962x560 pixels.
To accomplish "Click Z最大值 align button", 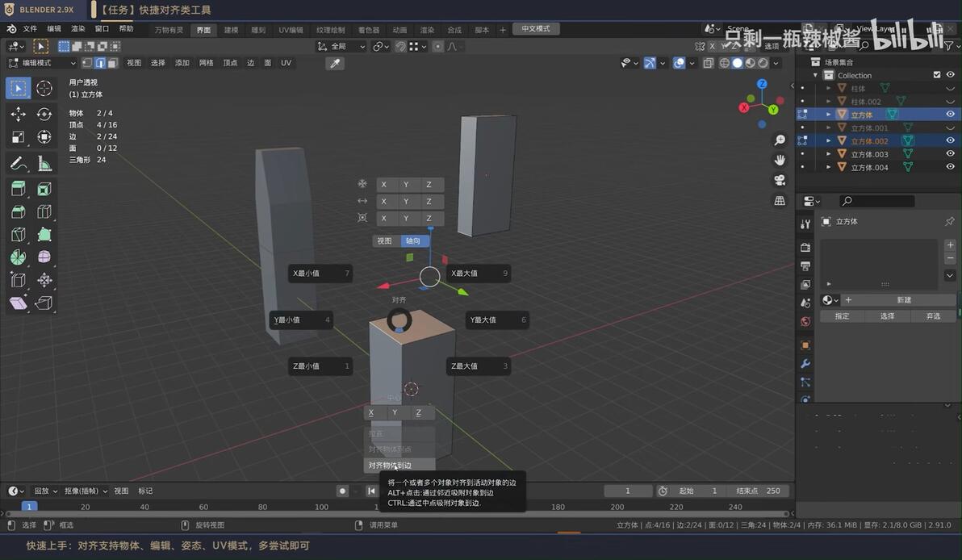I will [479, 366].
